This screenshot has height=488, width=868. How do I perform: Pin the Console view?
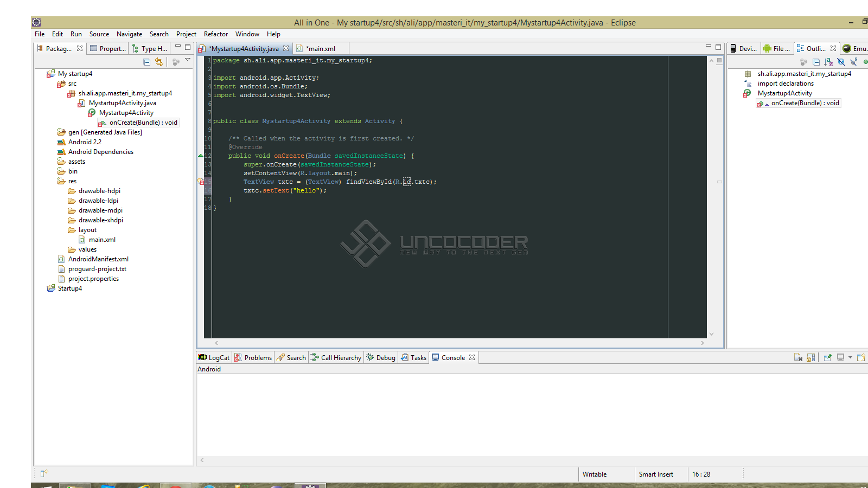coord(827,357)
